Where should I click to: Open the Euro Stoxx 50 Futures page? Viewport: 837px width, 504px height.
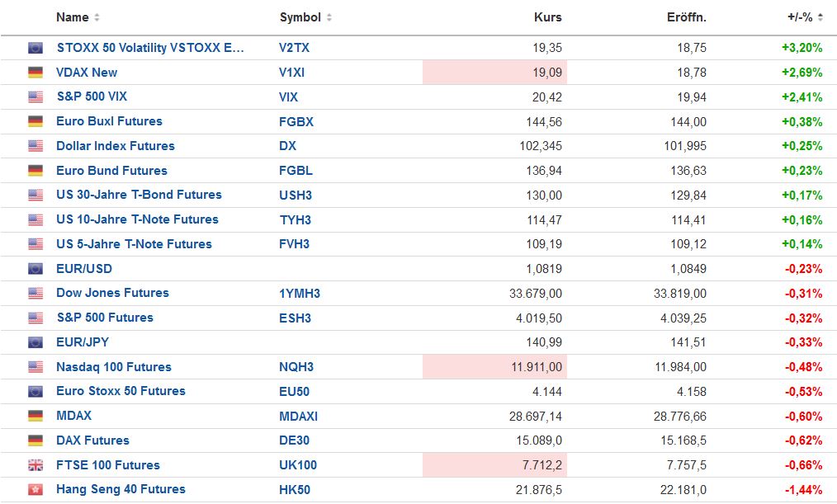(120, 391)
